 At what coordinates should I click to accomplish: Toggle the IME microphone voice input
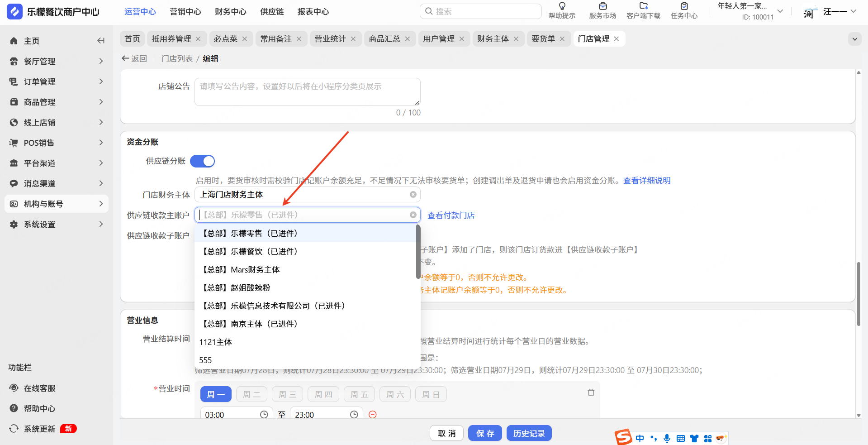coord(667,438)
